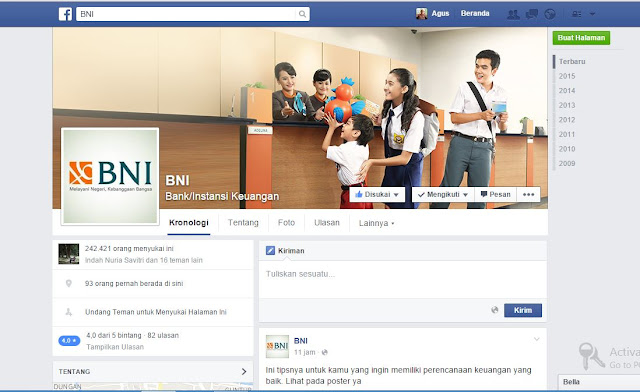The width and height of the screenshot is (640, 392).
Task: Jump to year 2013 in timeline
Action: (x=567, y=105)
